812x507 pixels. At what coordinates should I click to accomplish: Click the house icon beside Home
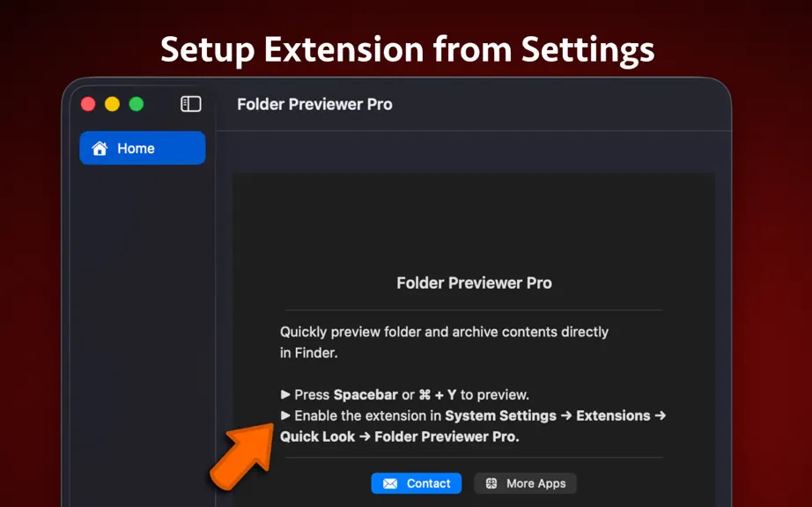100,149
